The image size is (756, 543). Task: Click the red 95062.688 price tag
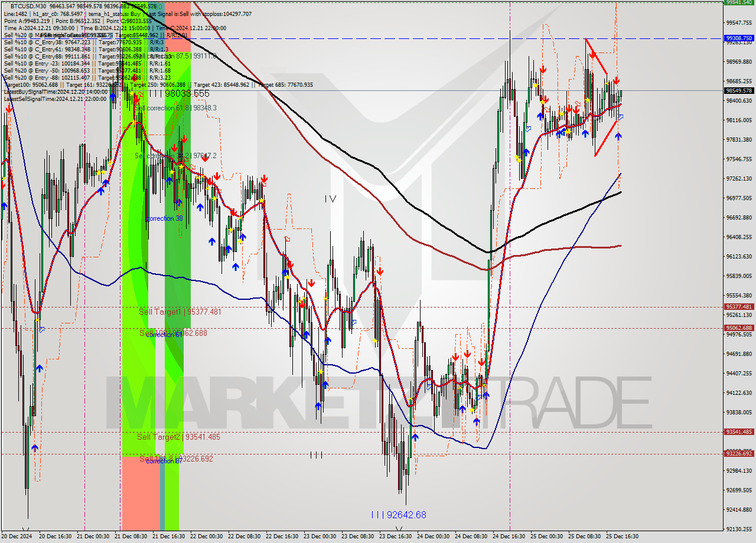(x=739, y=328)
